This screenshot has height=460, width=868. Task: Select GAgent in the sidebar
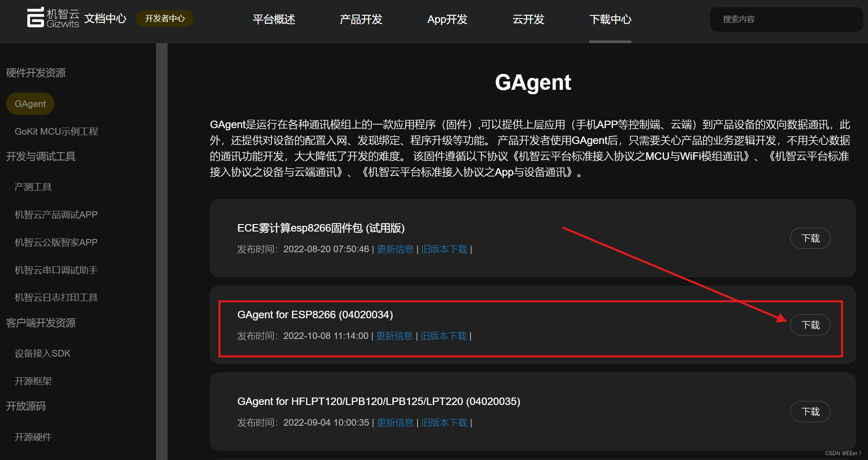[x=30, y=104]
